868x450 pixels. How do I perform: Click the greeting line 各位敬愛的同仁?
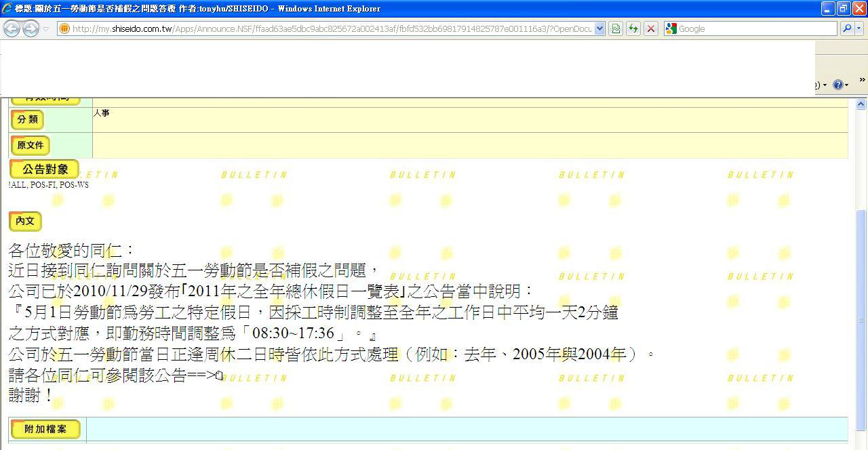coord(72,251)
